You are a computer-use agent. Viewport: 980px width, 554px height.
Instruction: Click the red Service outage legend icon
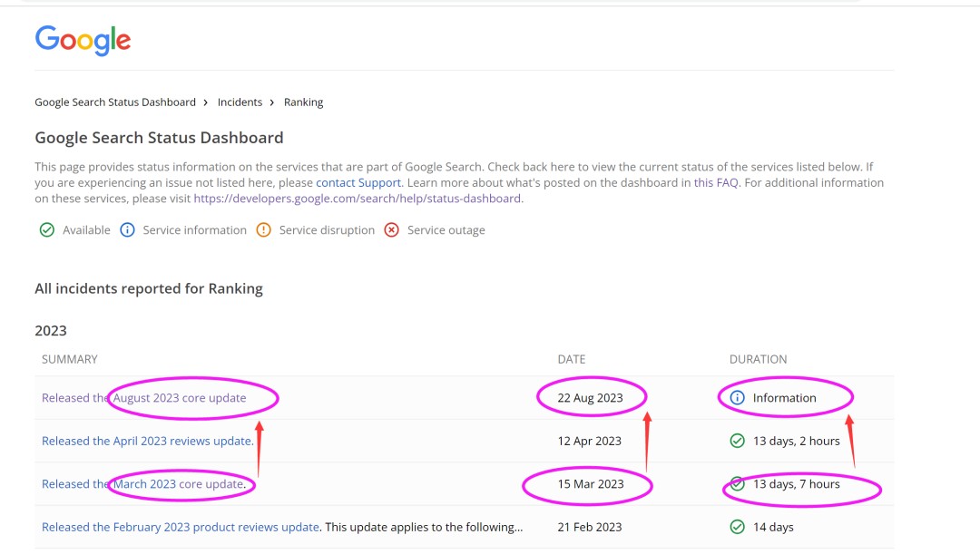pyautogui.click(x=391, y=230)
